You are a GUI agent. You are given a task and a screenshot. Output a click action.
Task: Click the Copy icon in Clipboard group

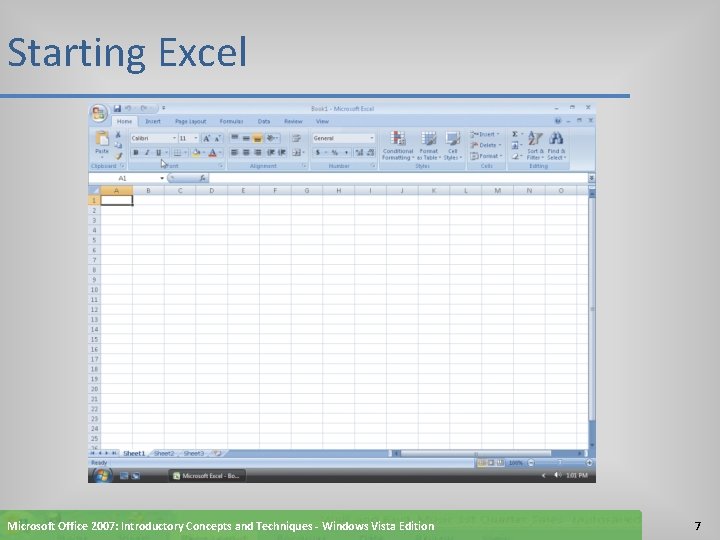click(x=118, y=145)
